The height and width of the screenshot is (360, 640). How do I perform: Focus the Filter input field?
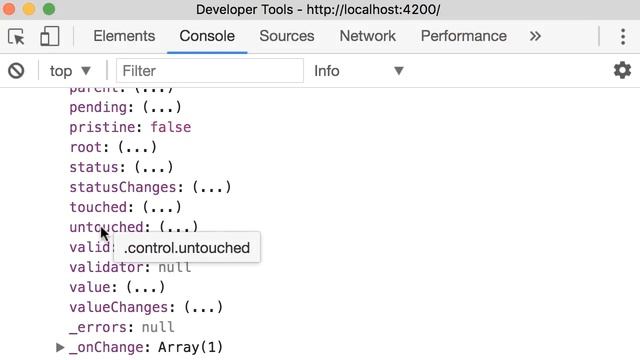210,71
